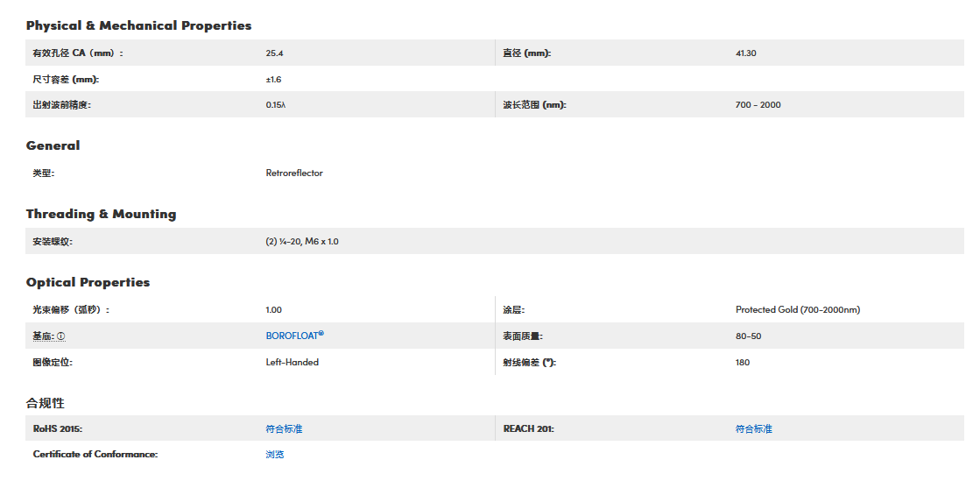Select the Retroreflector type value

(294, 173)
